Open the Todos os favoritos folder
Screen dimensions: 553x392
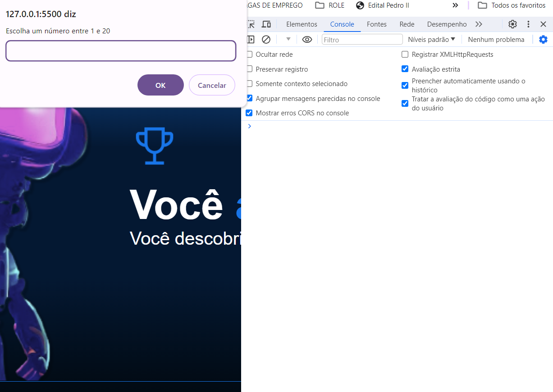pos(512,5)
